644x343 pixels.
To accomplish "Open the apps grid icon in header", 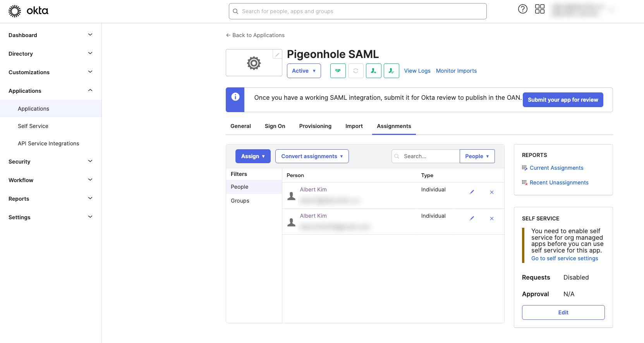I will tap(540, 9).
